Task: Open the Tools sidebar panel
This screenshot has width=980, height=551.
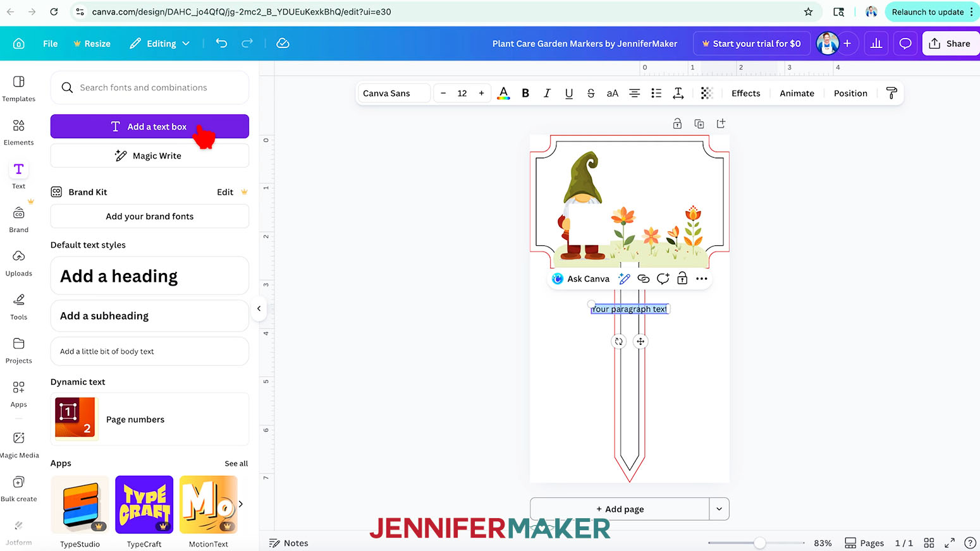Action: coord(19,306)
